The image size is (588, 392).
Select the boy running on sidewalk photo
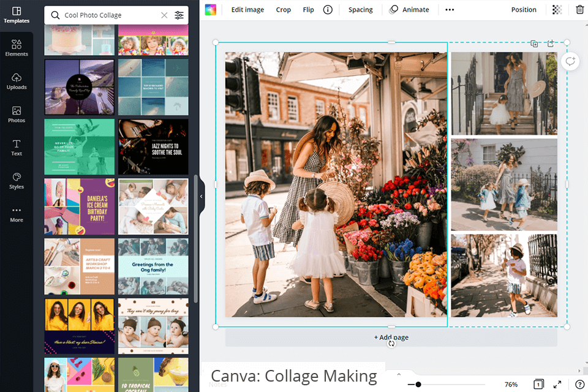click(x=504, y=276)
